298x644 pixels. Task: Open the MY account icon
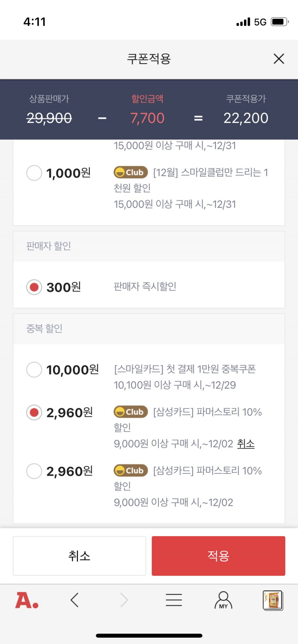pos(224,600)
